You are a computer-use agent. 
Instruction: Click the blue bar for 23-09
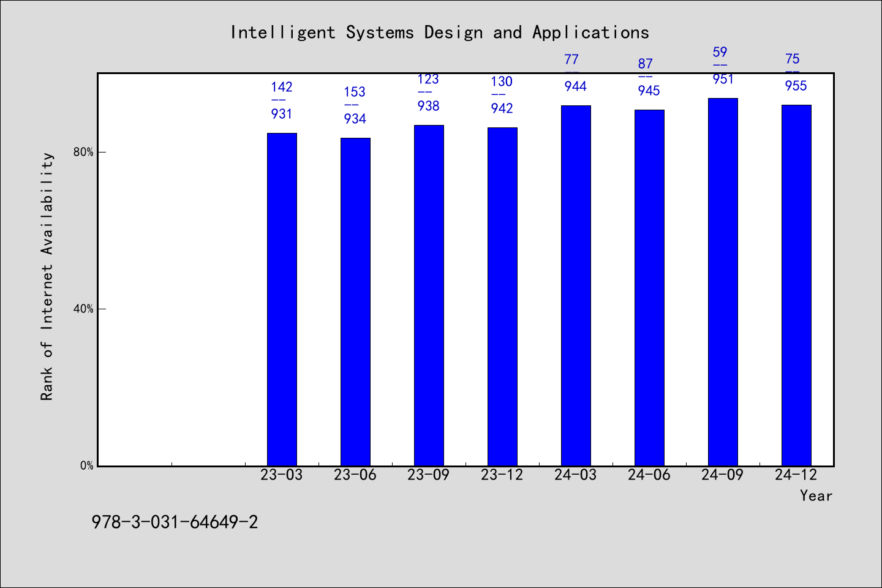(429, 295)
